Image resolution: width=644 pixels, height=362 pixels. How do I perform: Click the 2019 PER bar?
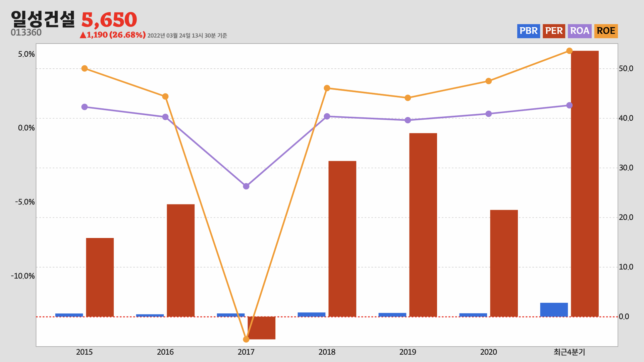point(423,225)
